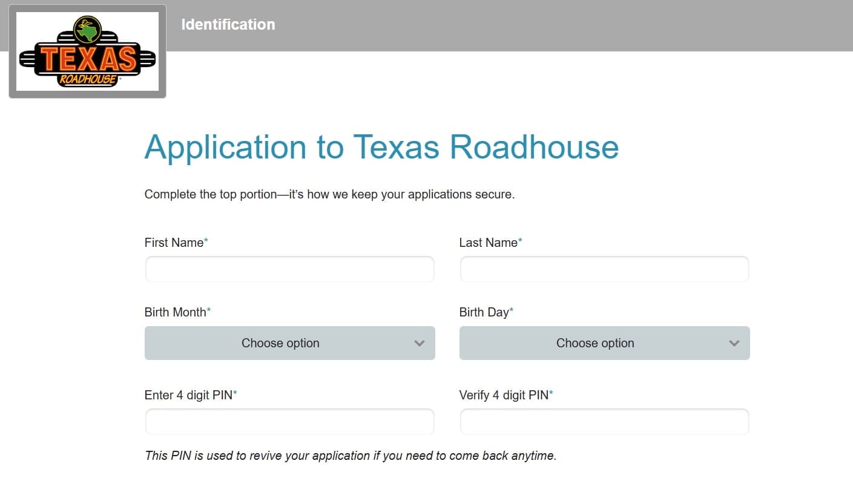This screenshot has width=853, height=504.
Task: Click the Enter 4 digit PIN field
Action: coord(290,422)
